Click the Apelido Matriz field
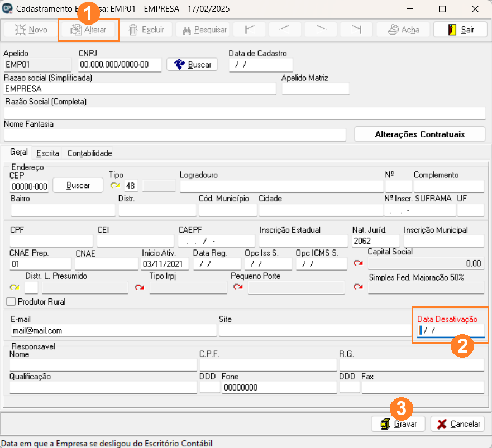Screen dimensions: 492x448 click(x=316, y=89)
